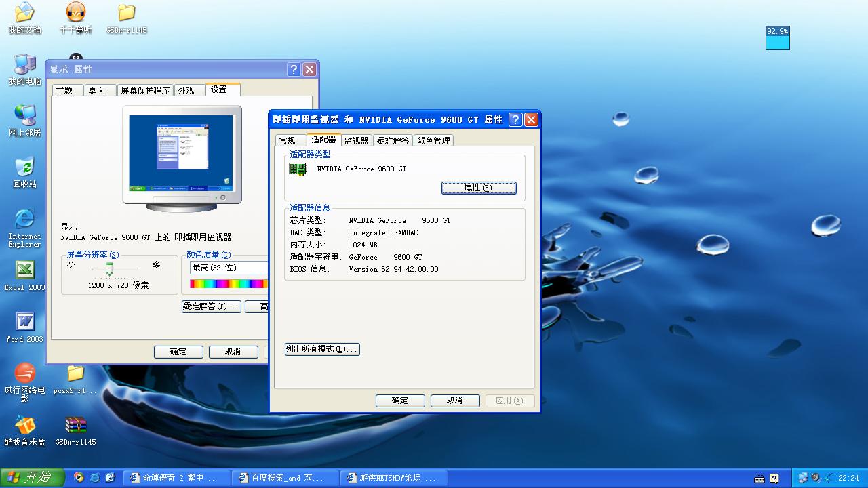This screenshot has width=868, height=488.
Task: Open the pcsx2-r1 folder icon
Action: coord(75,379)
